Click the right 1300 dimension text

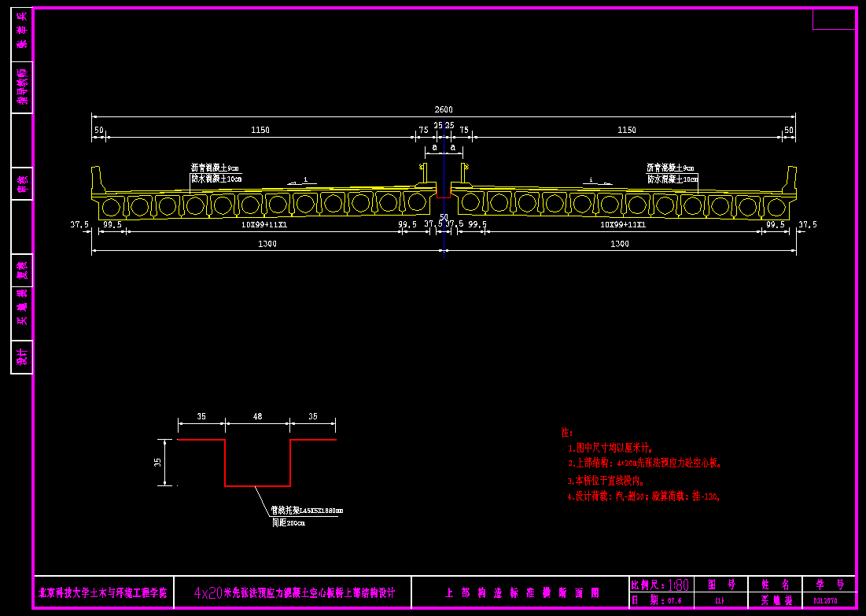tap(620, 244)
